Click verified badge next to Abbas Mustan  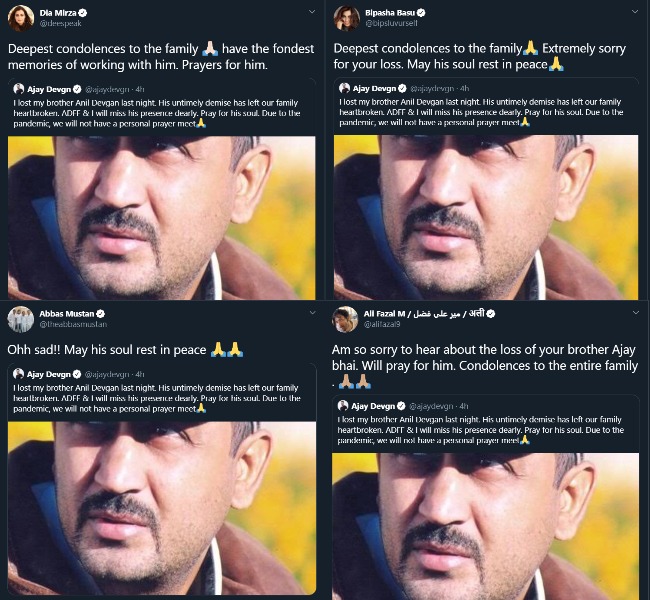point(100,313)
